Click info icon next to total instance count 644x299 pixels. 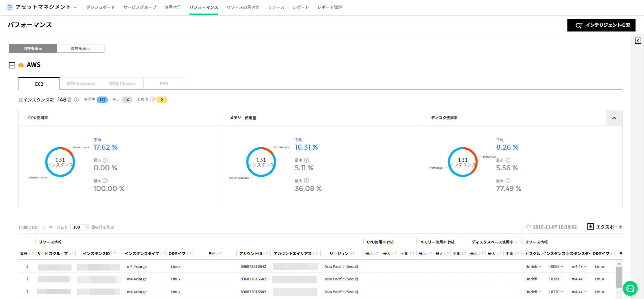(x=77, y=100)
